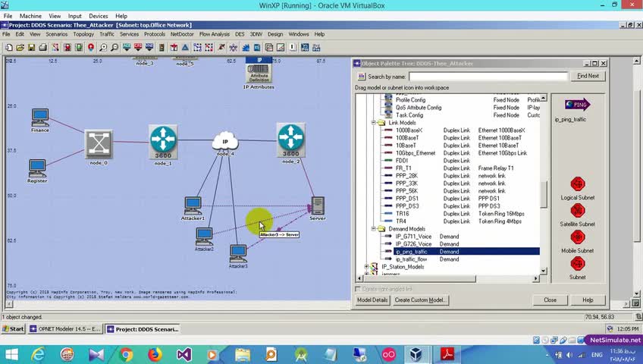Click palette tree vertical scrollbar thumb
643x364 pixels.
point(544,195)
